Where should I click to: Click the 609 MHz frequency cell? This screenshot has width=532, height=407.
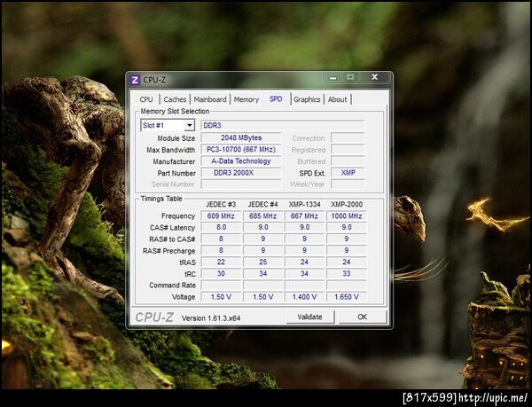(221, 216)
